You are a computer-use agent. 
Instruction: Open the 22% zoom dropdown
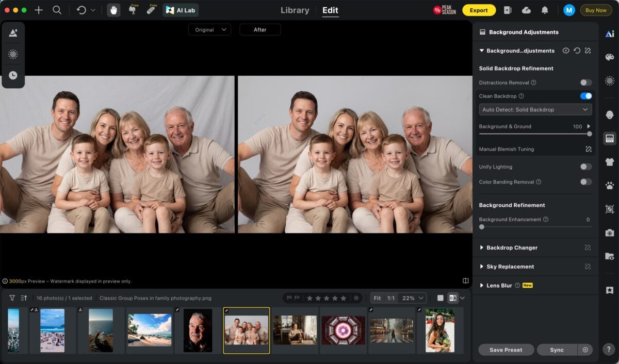(x=414, y=298)
